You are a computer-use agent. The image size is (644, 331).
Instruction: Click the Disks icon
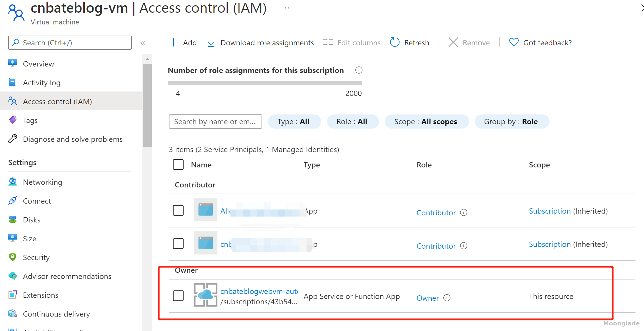(x=13, y=219)
